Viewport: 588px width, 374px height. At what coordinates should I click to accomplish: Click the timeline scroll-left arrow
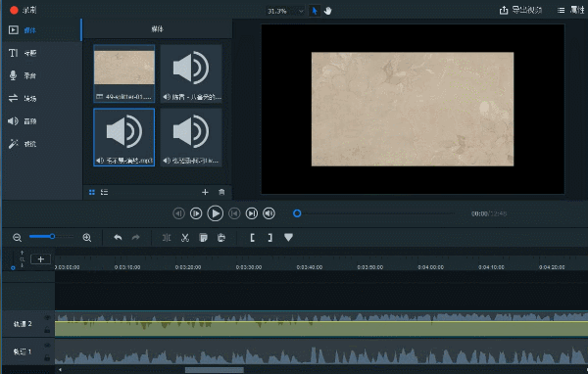[60, 370]
